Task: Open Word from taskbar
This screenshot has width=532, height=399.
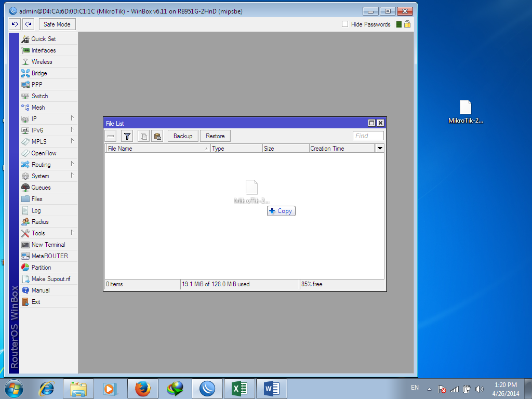Action: coord(272,389)
